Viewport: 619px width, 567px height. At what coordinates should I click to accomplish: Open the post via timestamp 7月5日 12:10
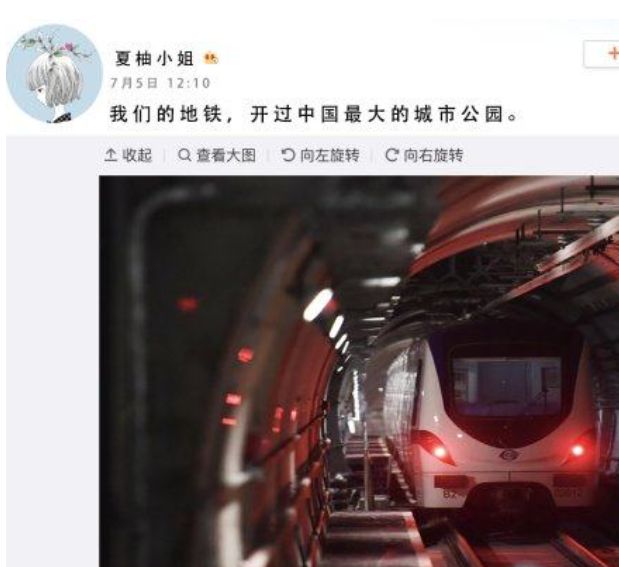[x=160, y=83]
